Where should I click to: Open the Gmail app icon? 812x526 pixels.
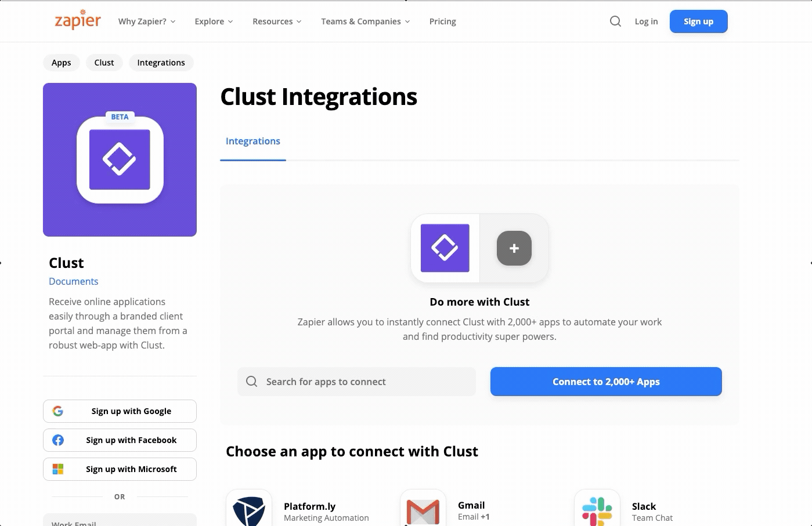pyautogui.click(x=423, y=509)
